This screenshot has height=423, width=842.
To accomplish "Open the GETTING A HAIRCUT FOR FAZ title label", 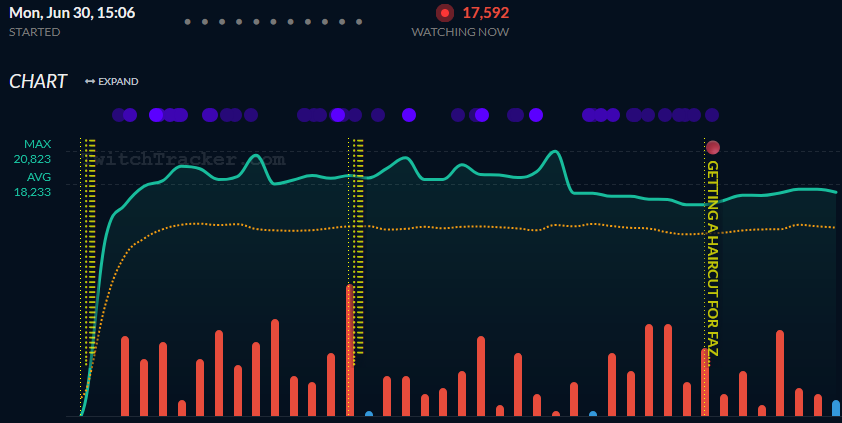I will click(713, 259).
